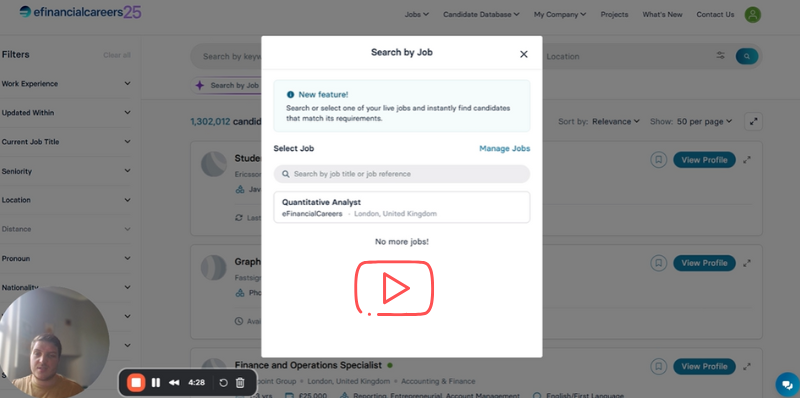Go to Projects
Viewport: 800px width, 398px height.
click(x=614, y=14)
